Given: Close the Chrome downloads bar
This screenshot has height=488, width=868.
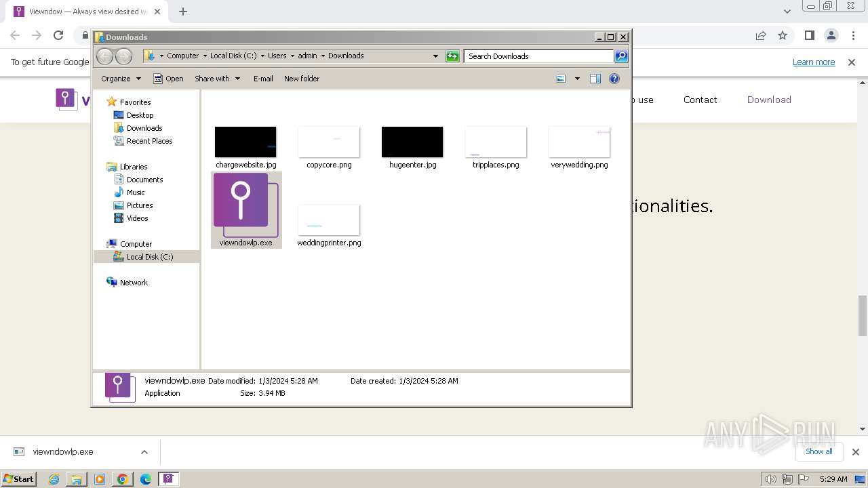Looking at the screenshot, I should [855, 452].
